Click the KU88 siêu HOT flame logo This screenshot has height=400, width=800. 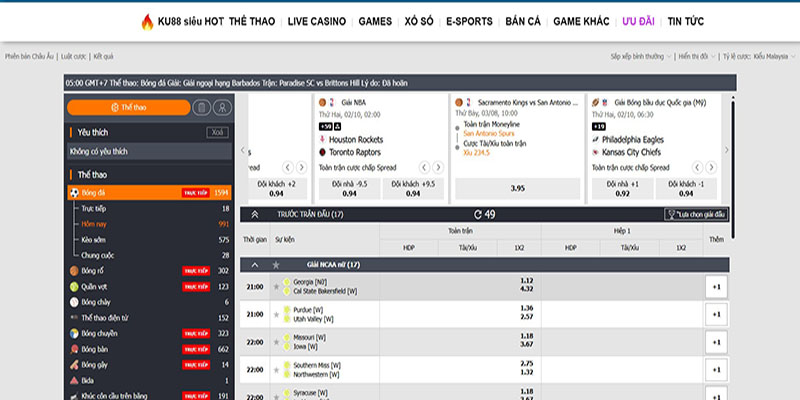(x=148, y=21)
